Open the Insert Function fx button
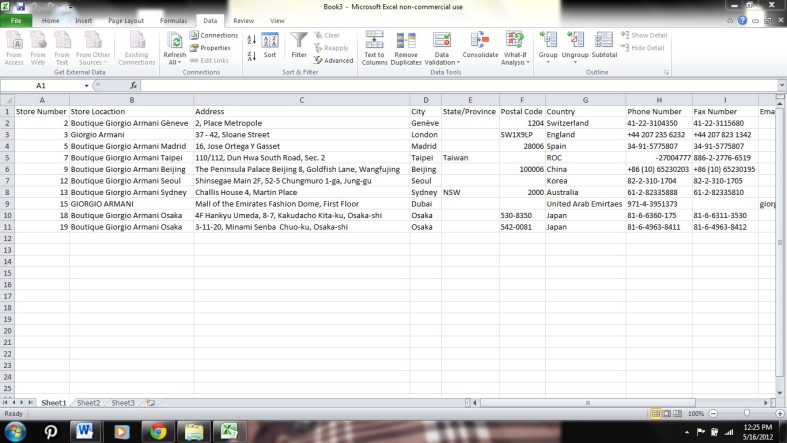787x443 pixels. coord(134,86)
